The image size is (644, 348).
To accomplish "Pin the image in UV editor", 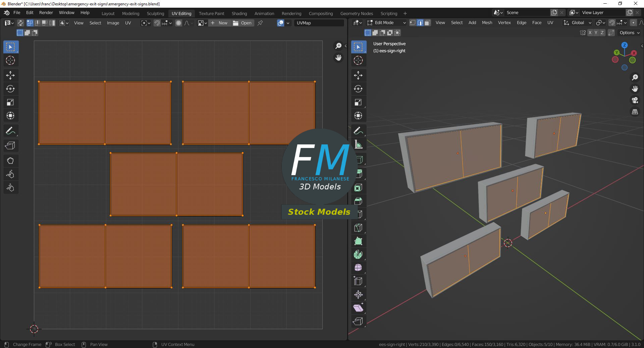I will pyautogui.click(x=260, y=23).
